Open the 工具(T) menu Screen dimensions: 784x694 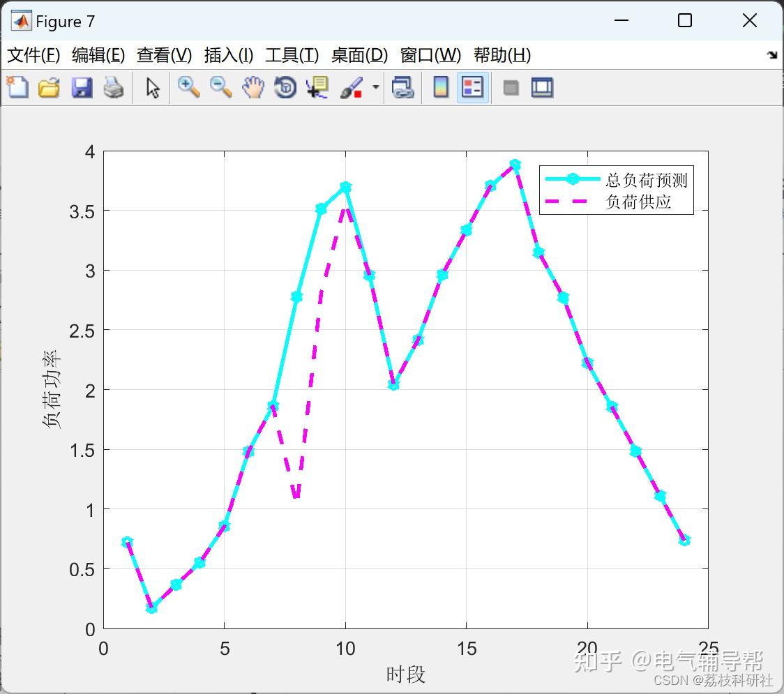coord(292,55)
